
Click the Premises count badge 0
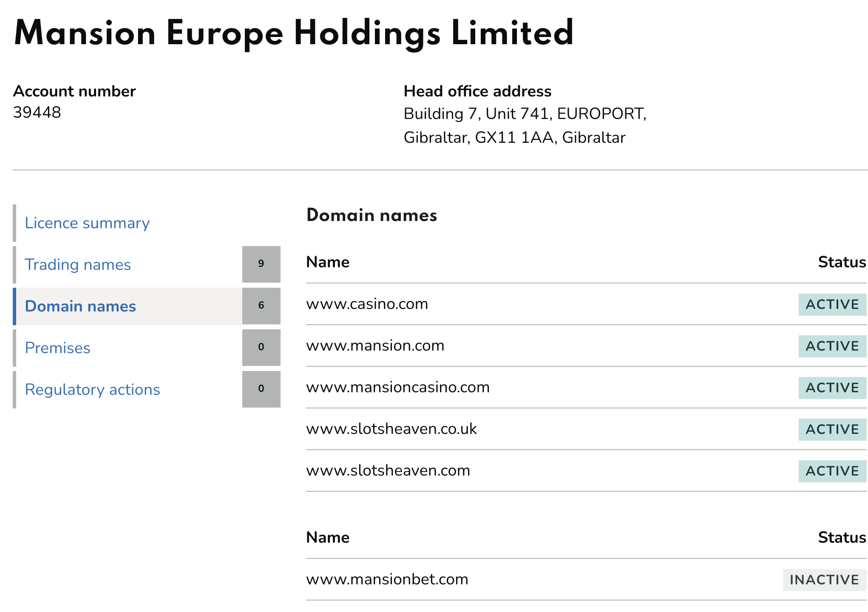pyautogui.click(x=261, y=347)
